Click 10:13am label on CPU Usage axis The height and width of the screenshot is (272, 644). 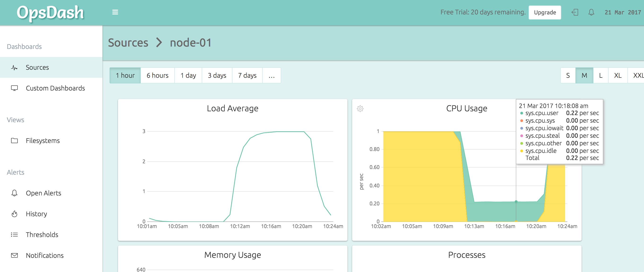(x=474, y=226)
